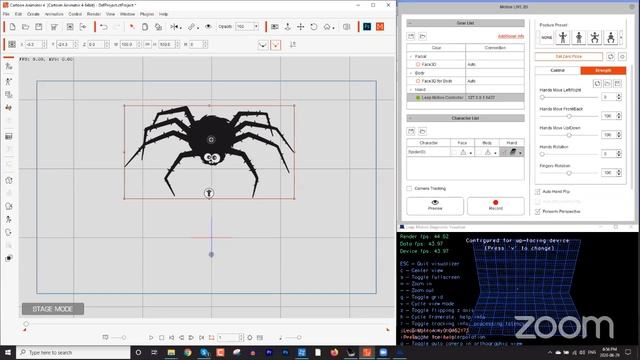Select the red arrow selection tool

pyautogui.click(x=132, y=27)
